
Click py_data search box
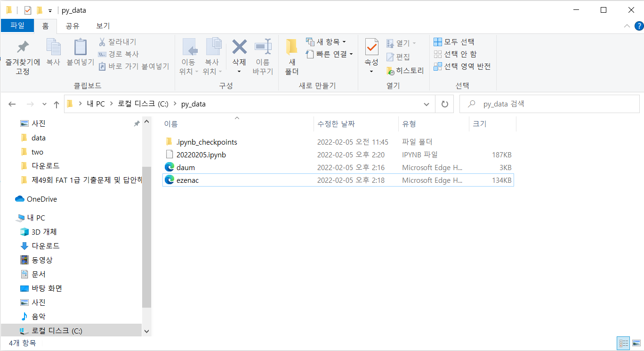pos(549,104)
